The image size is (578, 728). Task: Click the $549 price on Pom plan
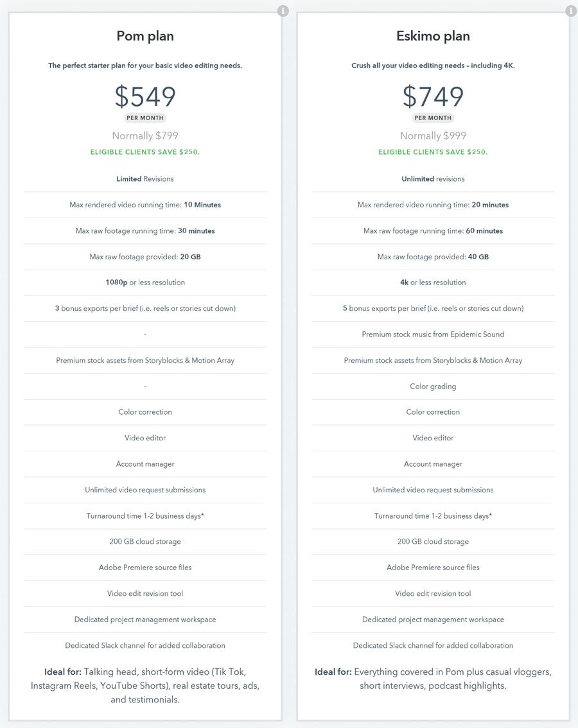click(145, 96)
